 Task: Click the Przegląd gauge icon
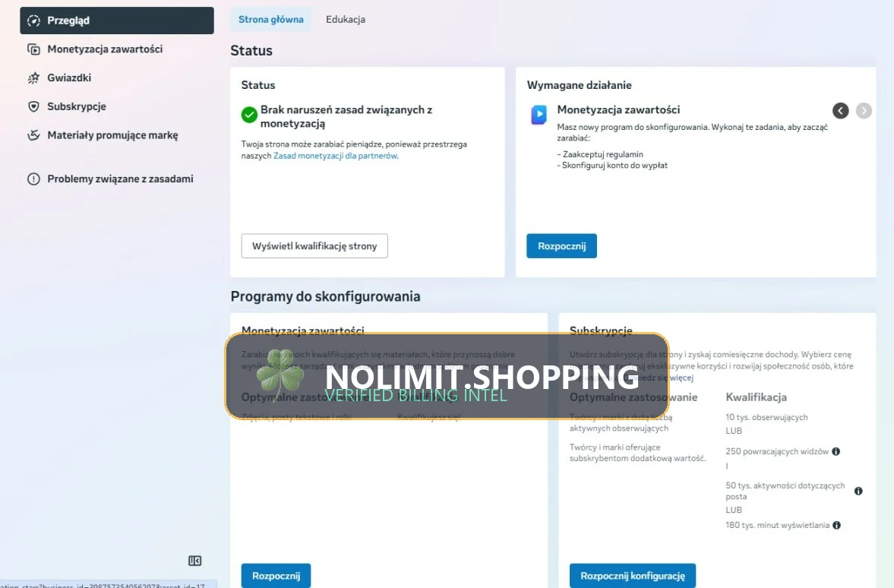point(33,21)
